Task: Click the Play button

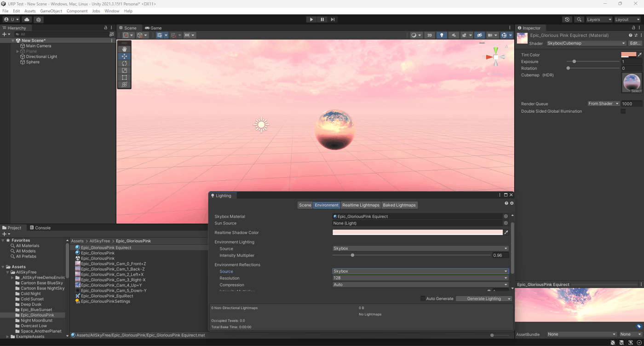Action: tap(311, 19)
